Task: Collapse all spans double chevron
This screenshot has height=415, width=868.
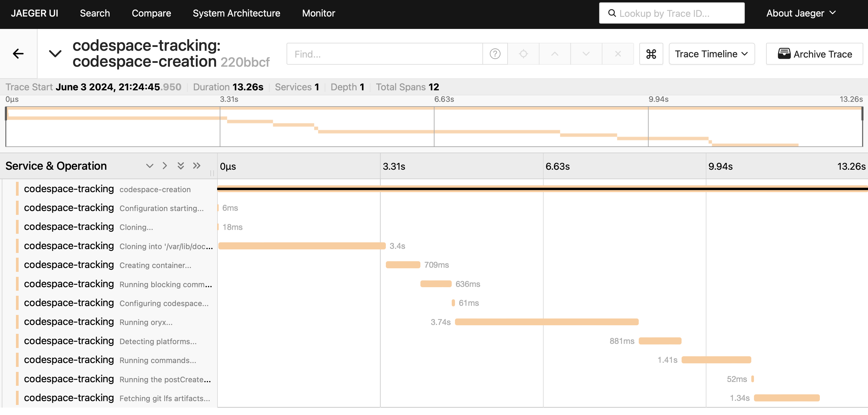Action: [181, 166]
